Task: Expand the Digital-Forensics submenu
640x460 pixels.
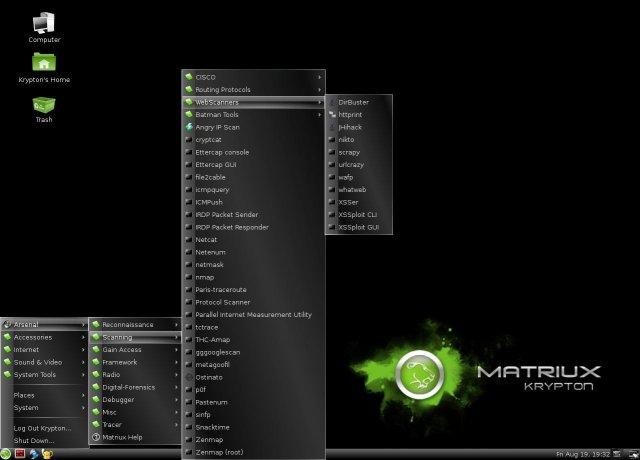Action: coord(135,387)
